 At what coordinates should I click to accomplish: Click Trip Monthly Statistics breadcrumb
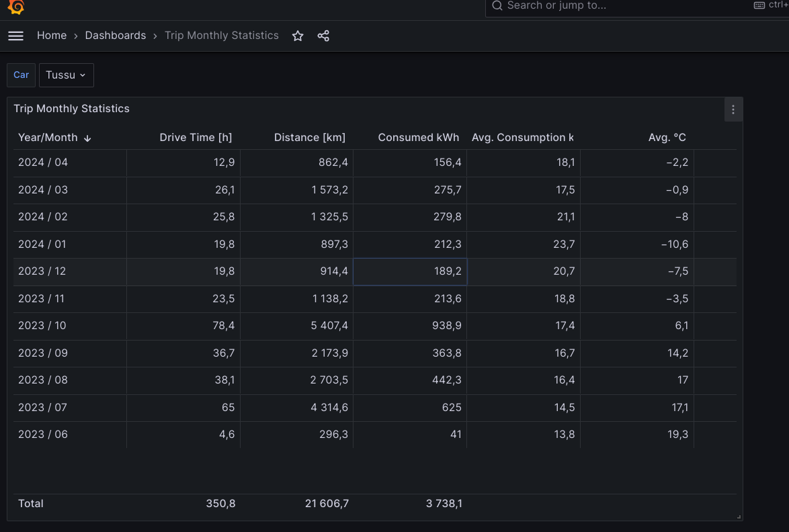[x=221, y=36]
